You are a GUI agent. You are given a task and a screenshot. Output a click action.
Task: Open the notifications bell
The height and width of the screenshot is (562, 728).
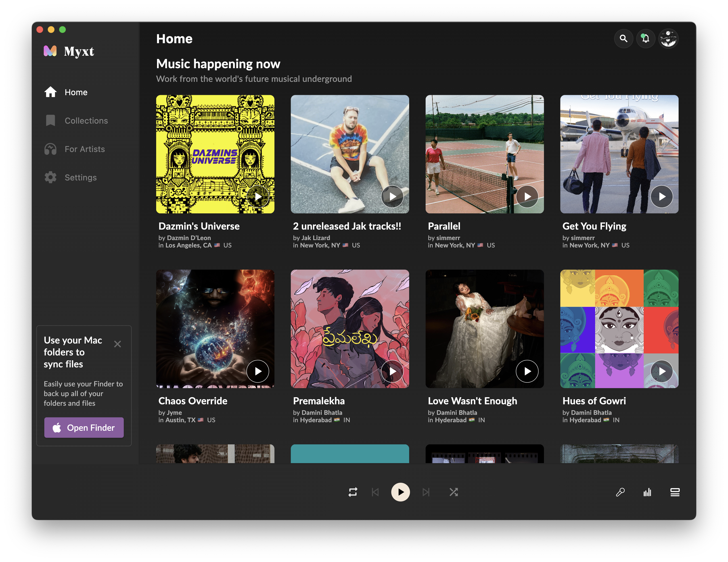(646, 39)
